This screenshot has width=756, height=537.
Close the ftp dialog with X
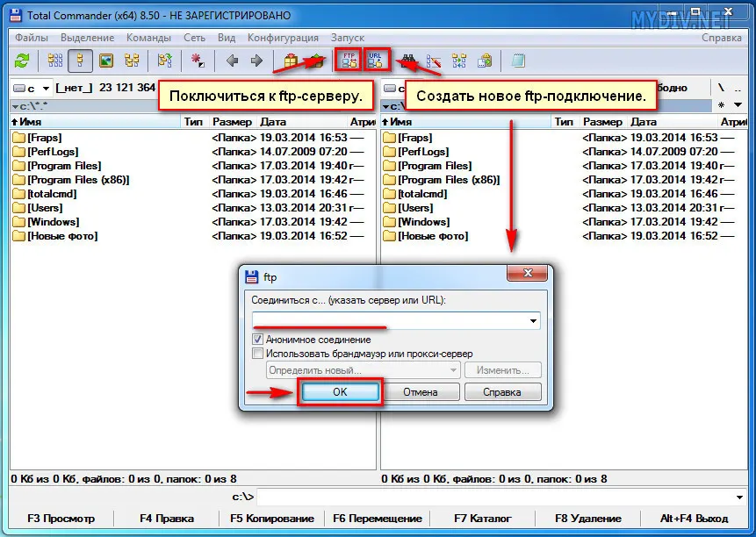(x=528, y=273)
